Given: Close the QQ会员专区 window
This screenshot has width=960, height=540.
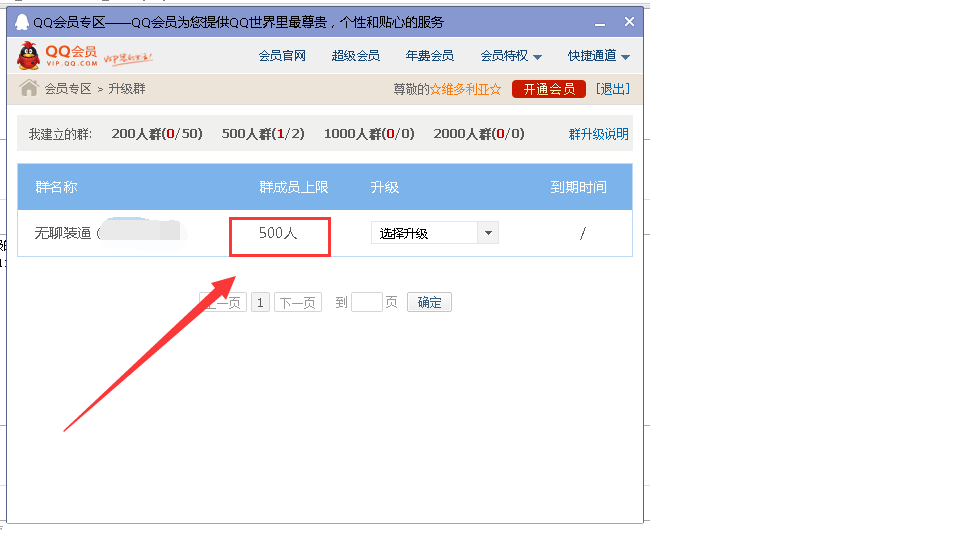Looking at the screenshot, I should [x=629, y=22].
